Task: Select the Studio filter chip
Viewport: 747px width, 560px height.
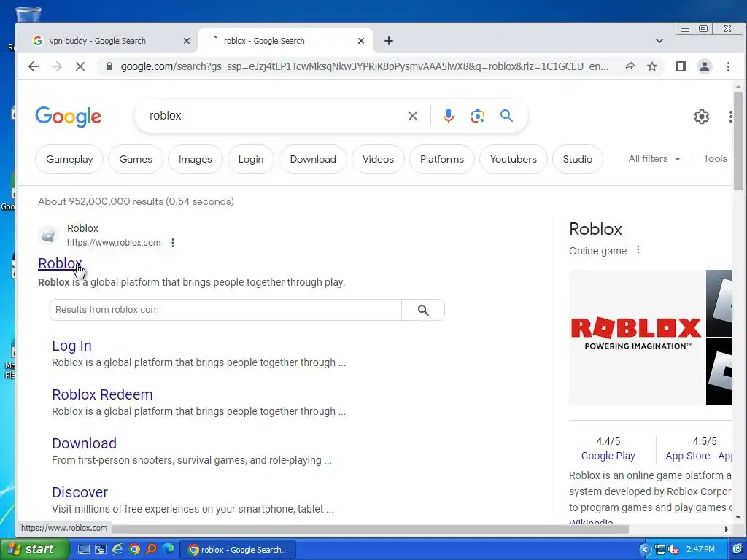Action: tap(578, 159)
